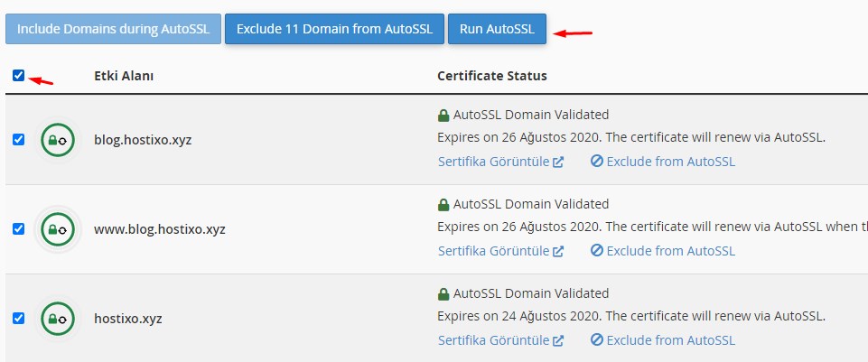Exclude www.blog.hostixo.xyz from AutoSSL
The width and height of the screenshot is (868, 362).
point(663,251)
